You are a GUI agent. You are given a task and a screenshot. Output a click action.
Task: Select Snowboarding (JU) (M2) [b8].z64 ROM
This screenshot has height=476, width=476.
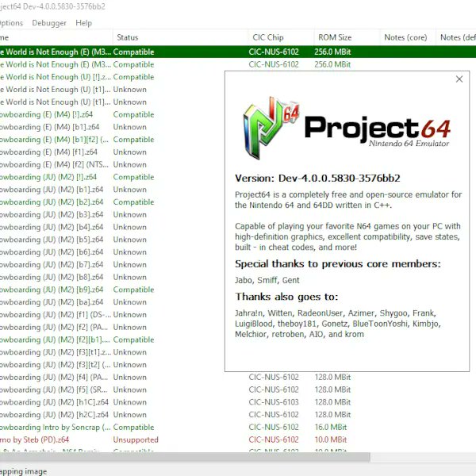point(52,277)
